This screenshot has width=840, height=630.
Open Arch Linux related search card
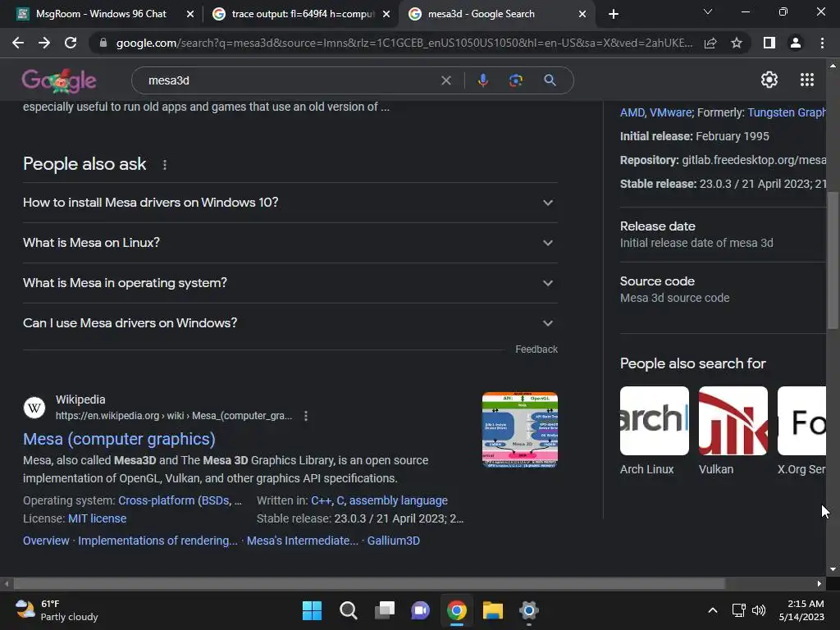pyautogui.click(x=654, y=431)
